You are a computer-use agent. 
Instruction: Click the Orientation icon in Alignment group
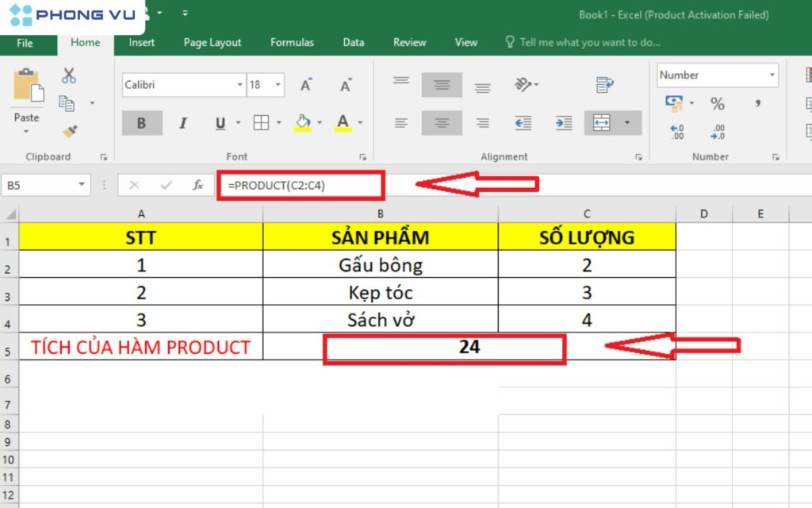pyautogui.click(x=522, y=83)
